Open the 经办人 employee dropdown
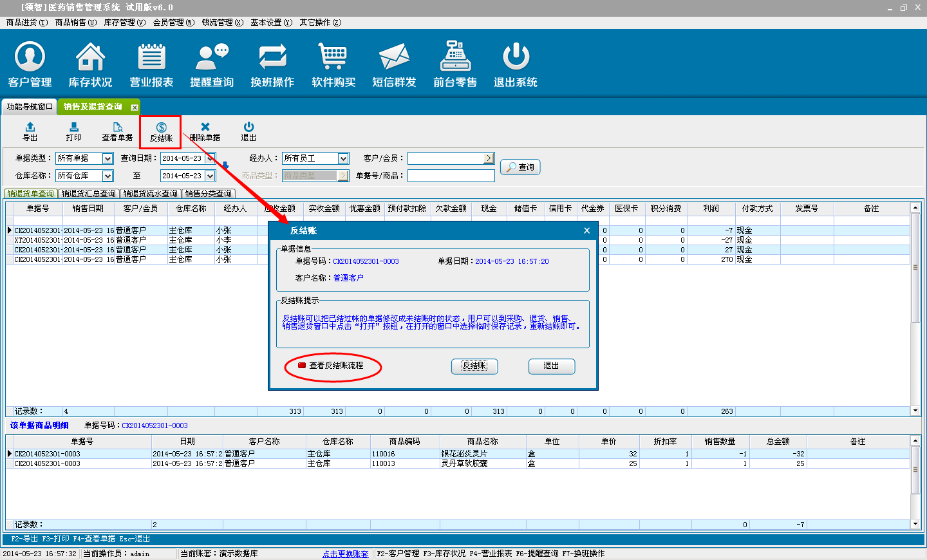The height and width of the screenshot is (560, 927). (343, 158)
